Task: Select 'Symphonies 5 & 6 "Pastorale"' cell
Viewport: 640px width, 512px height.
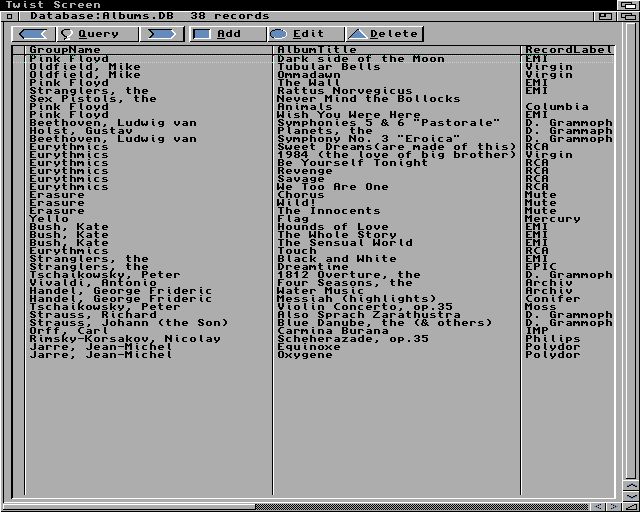Action: (x=389, y=123)
